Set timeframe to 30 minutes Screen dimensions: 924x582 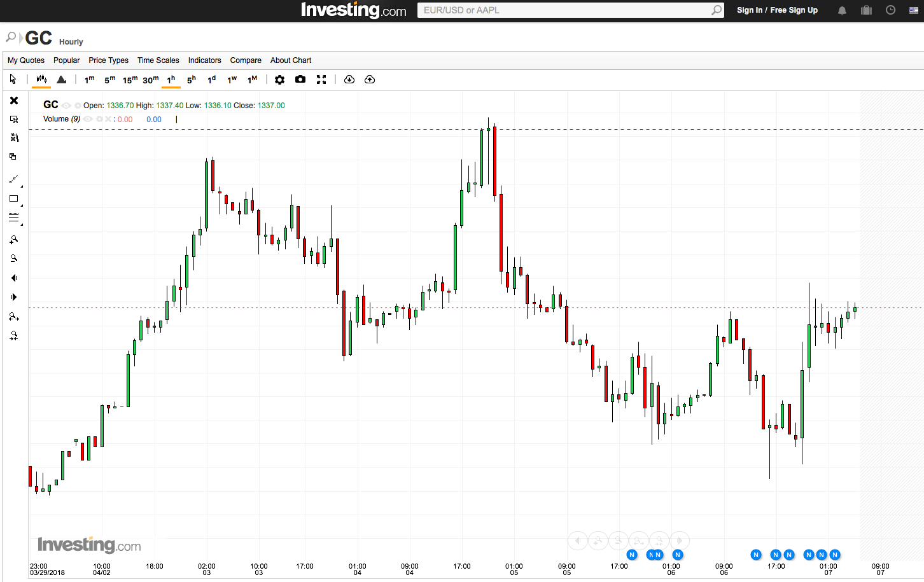pos(151,80)
